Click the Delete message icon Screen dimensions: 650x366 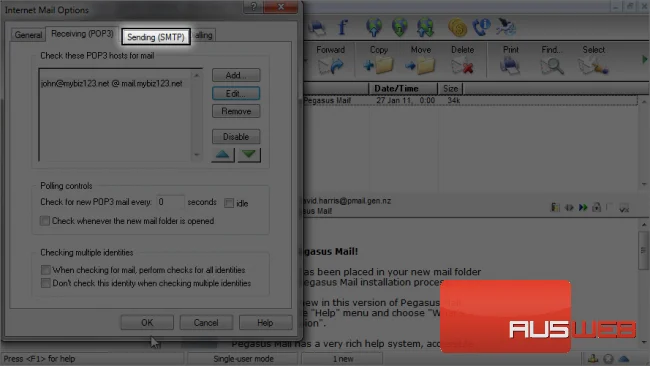click(463, 66)
